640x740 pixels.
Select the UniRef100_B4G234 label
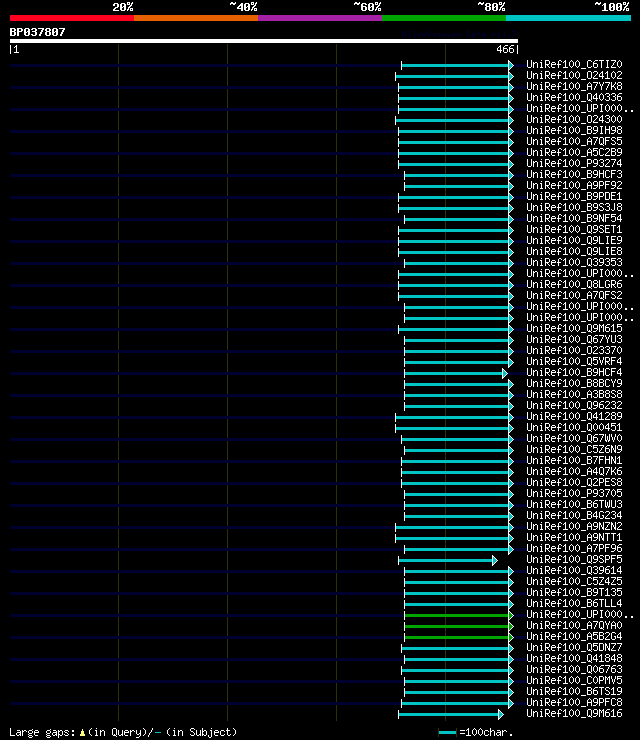coord(574,515)
